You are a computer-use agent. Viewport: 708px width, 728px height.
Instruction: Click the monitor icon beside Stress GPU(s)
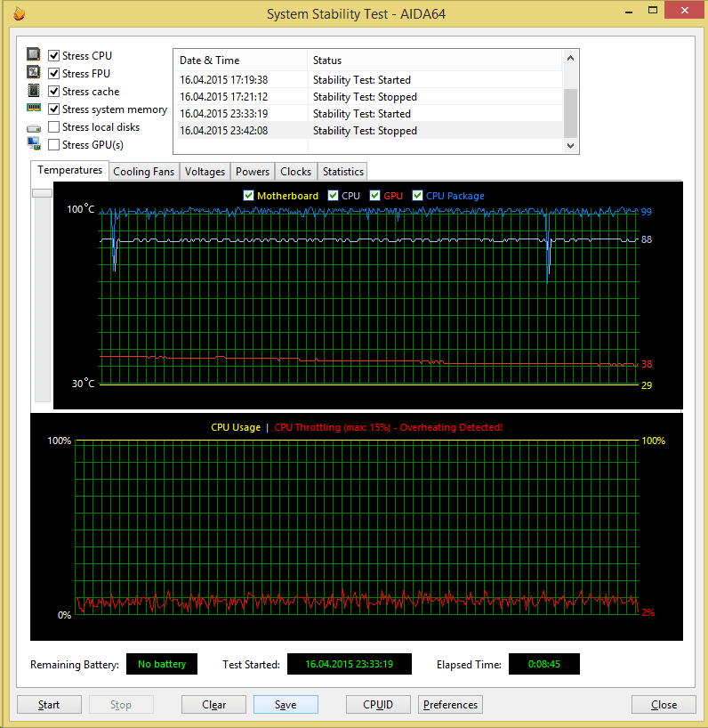tap(34, 144)
